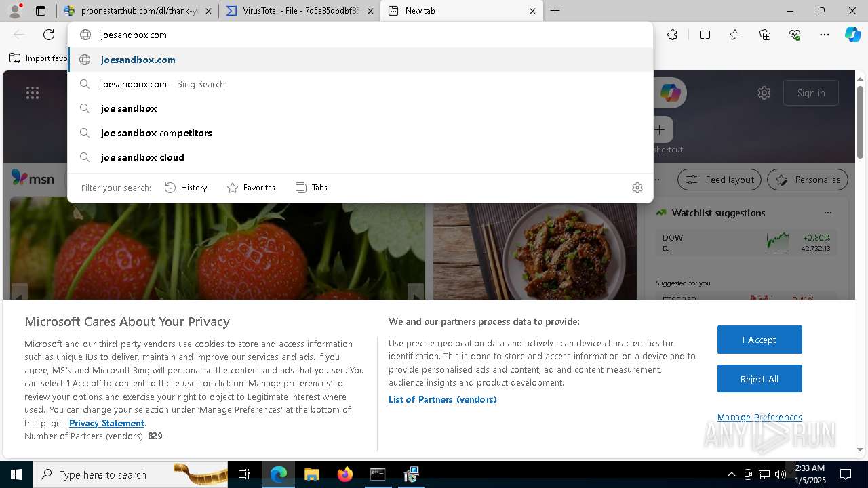868x488 pixels.
Task: Open the Windows Start menu
Action: (16, 474)
